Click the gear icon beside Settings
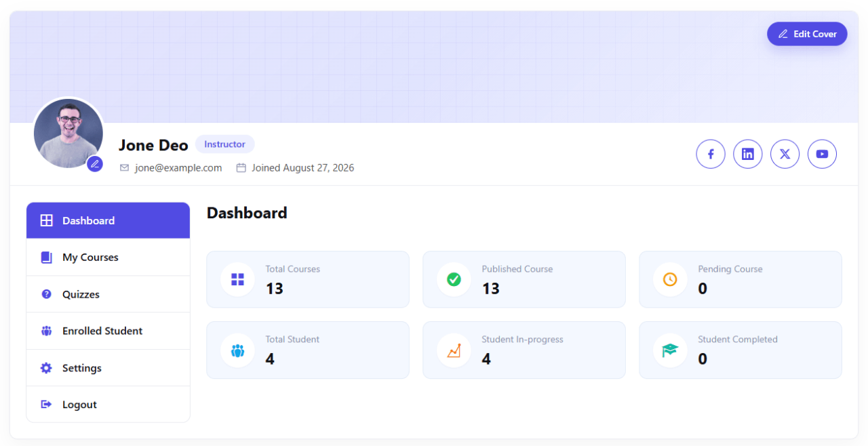 46,368
